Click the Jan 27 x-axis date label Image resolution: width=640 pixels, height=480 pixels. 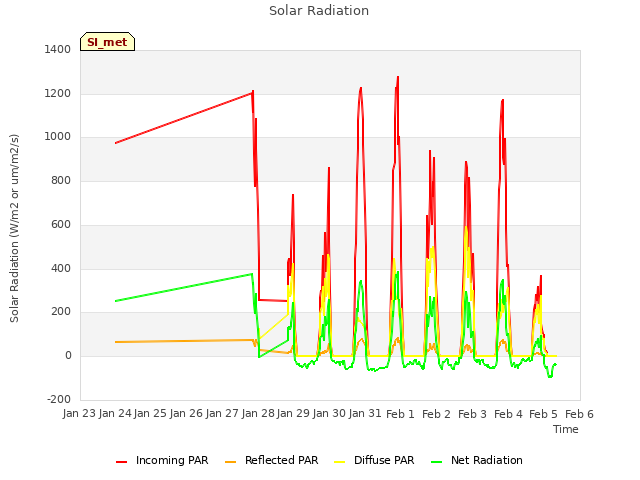click(222, 414)
